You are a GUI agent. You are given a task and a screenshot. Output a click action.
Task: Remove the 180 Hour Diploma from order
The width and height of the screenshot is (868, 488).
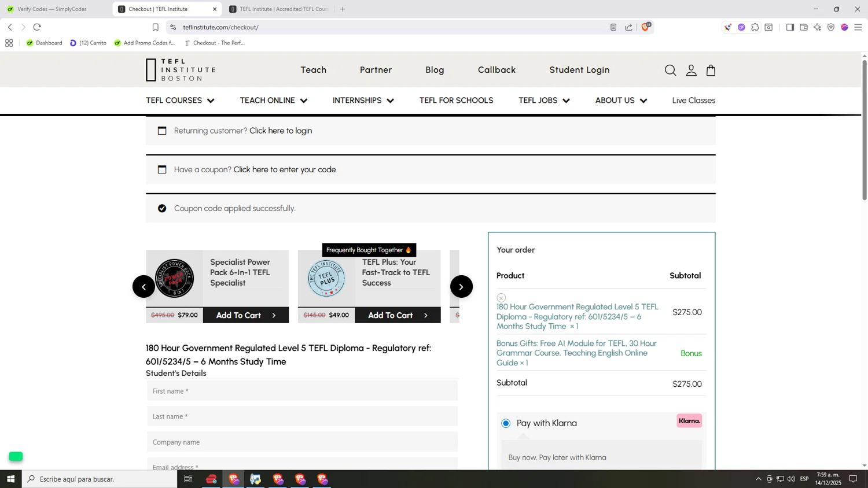(x=501, y=298)
